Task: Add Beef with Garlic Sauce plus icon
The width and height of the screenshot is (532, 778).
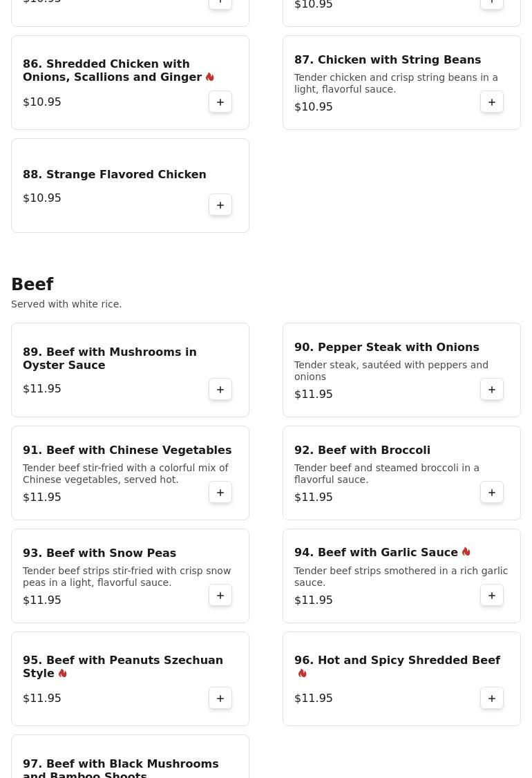Action: 492,596
